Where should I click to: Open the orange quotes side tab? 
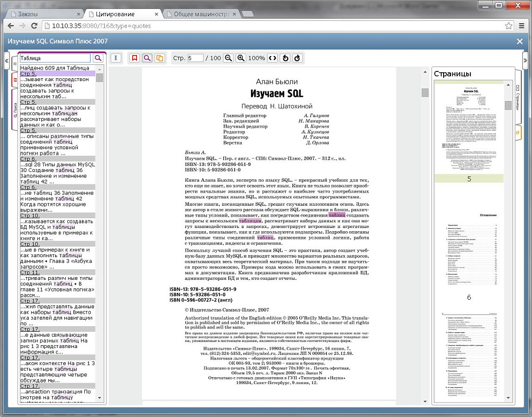518,133
